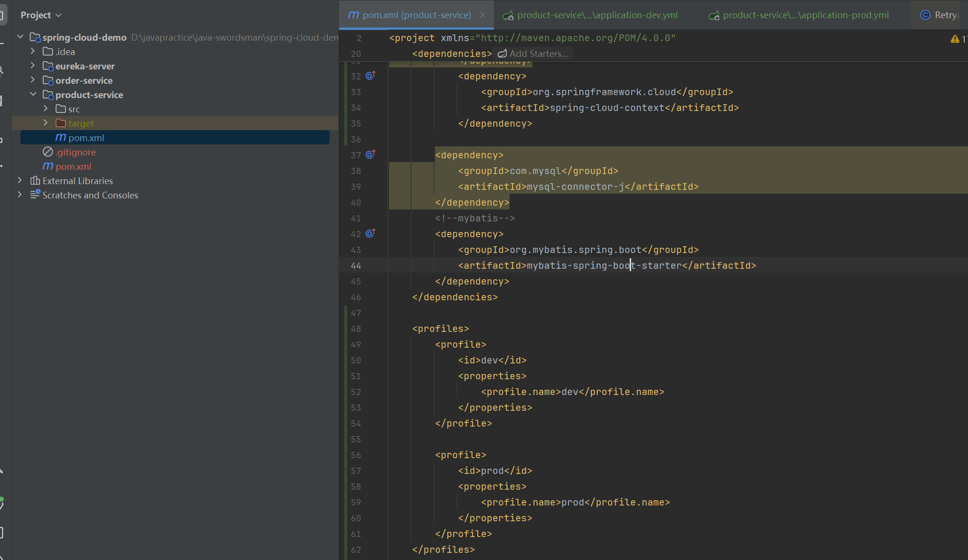Viewport: 968px width, 560px height.
Task: Expand the eureka-server module
Action: click(33, 66)
